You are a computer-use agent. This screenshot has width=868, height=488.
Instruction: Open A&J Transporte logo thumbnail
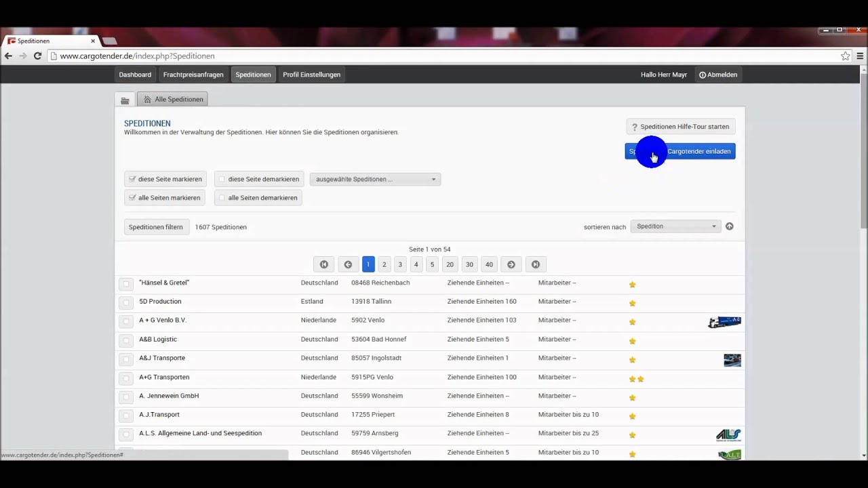pos(732,360)
